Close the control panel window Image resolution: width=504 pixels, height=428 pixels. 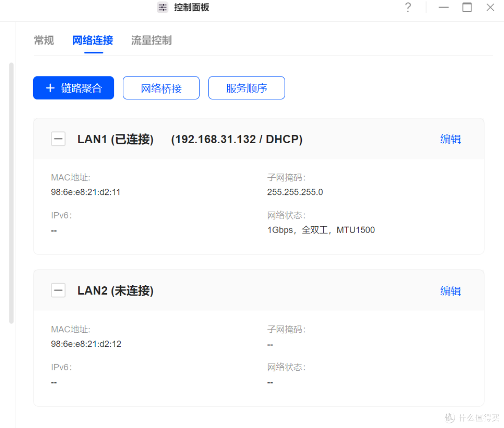[x=490, y=7]
